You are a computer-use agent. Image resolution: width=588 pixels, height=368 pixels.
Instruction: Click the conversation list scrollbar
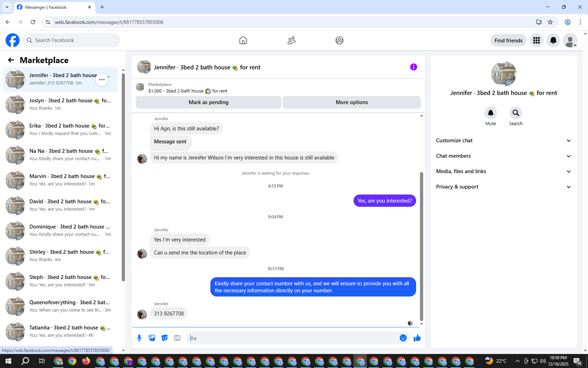click(123, 177)
